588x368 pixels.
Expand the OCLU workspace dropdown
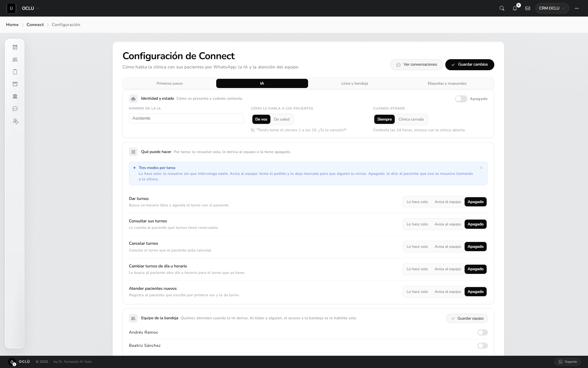tap(30, 8)
